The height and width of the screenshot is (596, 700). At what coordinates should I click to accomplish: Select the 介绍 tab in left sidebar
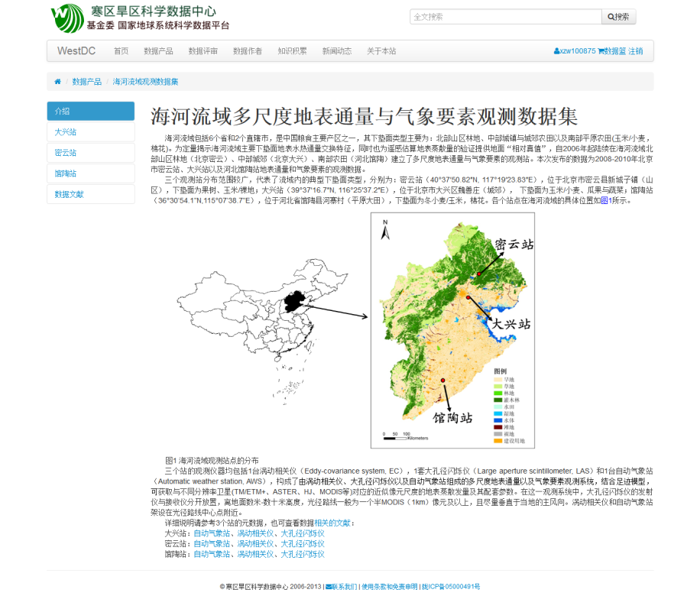click(91, 112)
